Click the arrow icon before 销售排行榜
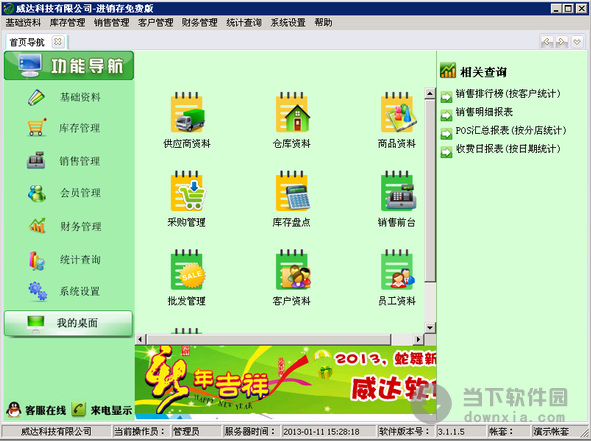Viewport: 591px width, 441px height. click(x=446, y=97)
